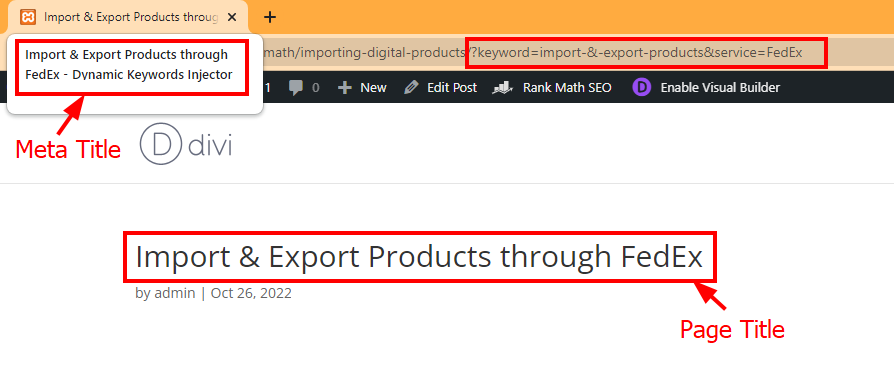Open a new browser tab
Image resolution: width=894 pixels, height=381 pixels.
(270, 17)
